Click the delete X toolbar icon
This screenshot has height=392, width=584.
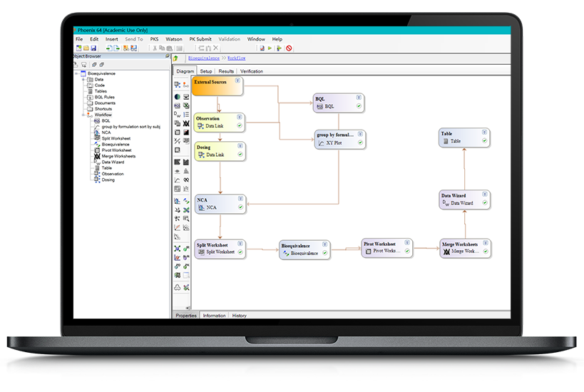216,48
